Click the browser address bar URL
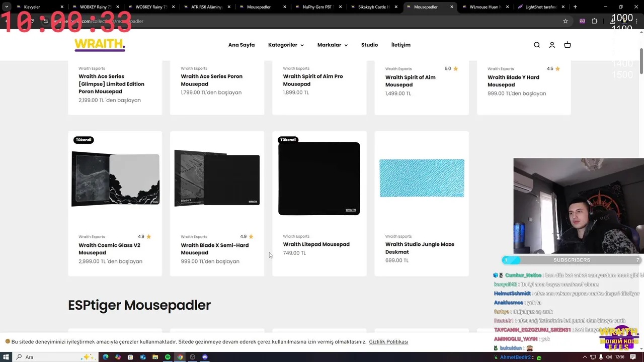Viewport: 644px width, 362px height. click(302, 21)
